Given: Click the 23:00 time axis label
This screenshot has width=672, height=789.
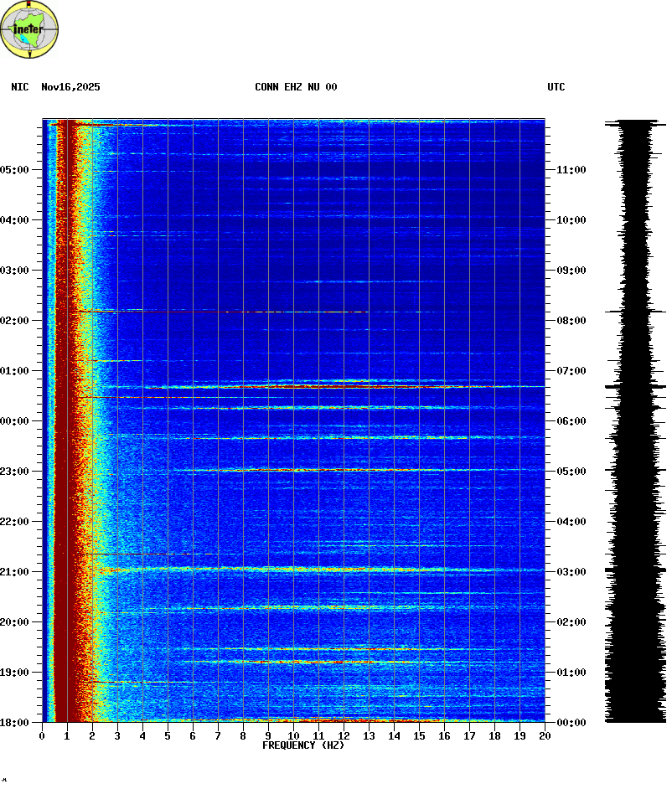Looking at the screenshot, I should [15, 472].
